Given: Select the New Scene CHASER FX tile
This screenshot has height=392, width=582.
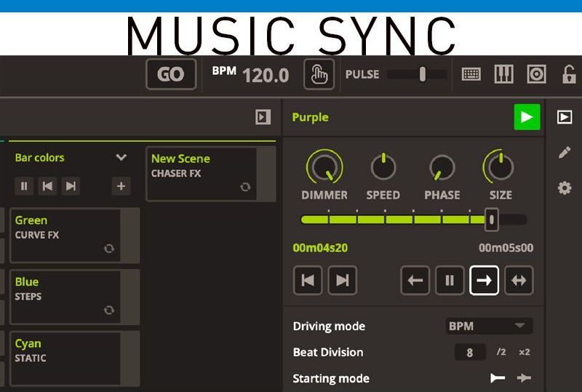Looking at the screenshot, I should click(x=211, y=174).
